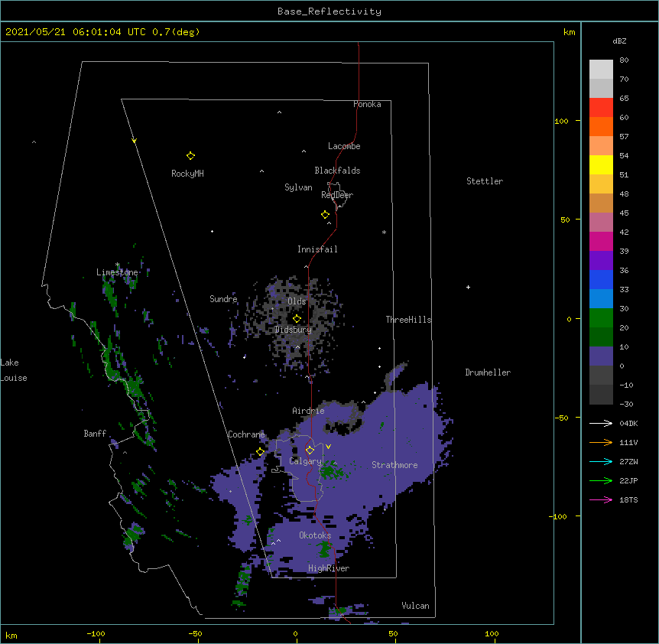Click the yellow marker at Calgary

pos(310,450)
